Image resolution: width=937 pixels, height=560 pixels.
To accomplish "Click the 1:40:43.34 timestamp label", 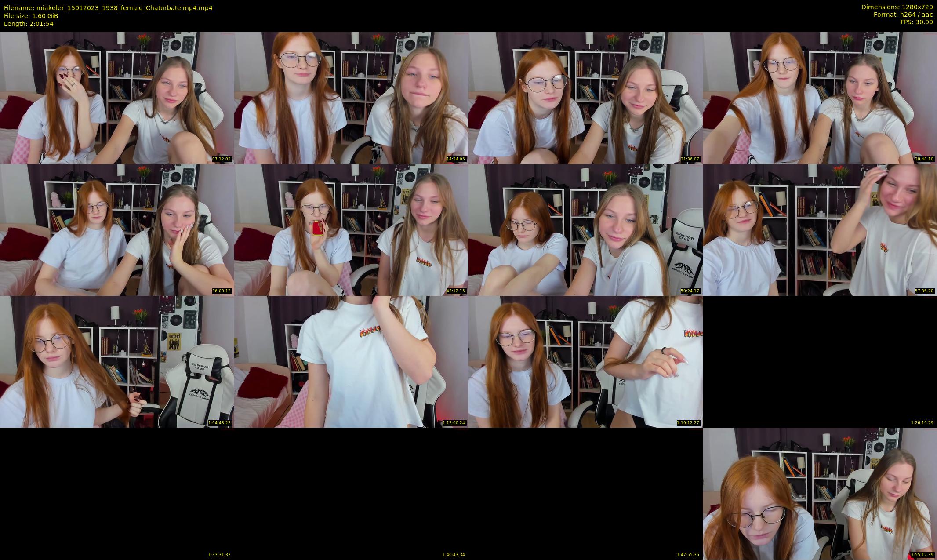I will [454, 555].
